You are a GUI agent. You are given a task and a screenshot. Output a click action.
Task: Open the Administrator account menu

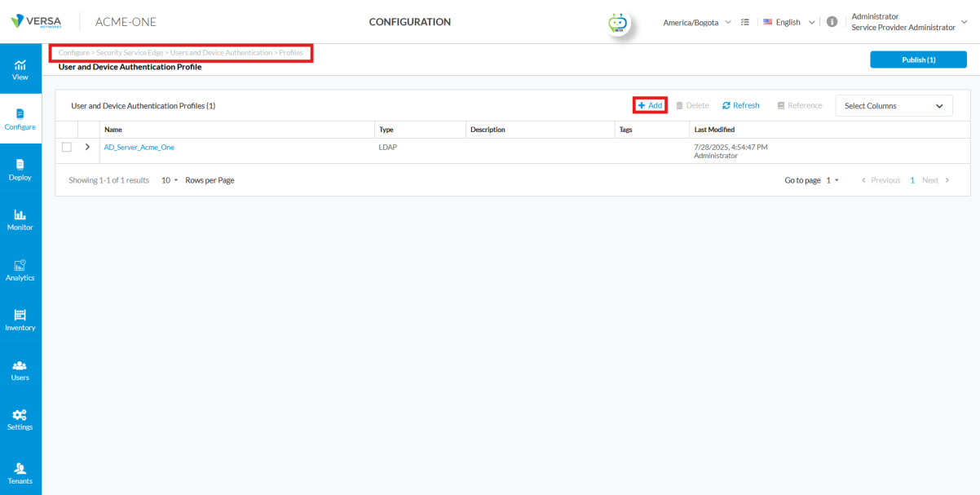pyautogui.click(x=909, y=22)
